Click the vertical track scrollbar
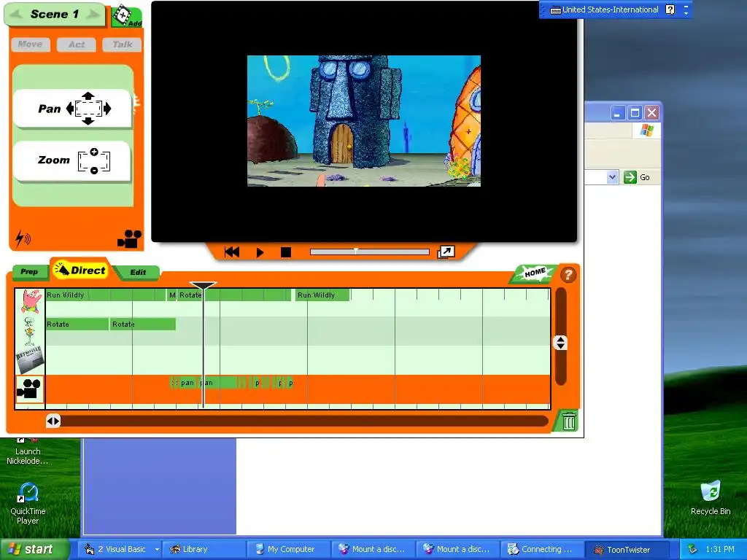The image size is (747, 560). click(561, 336)
